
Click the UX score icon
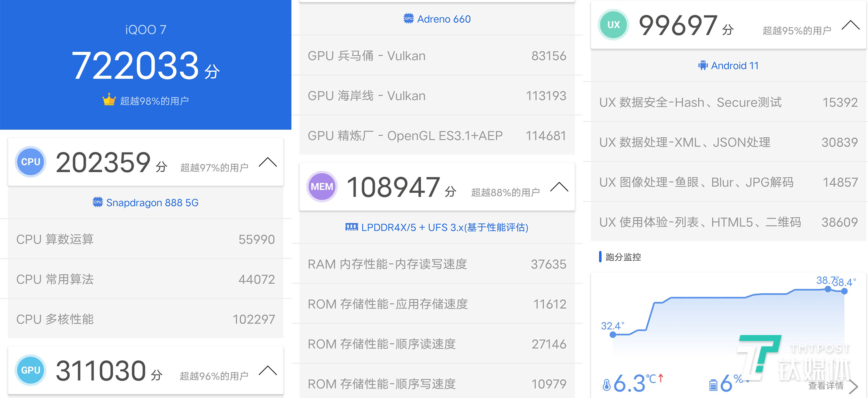(613, 25)
